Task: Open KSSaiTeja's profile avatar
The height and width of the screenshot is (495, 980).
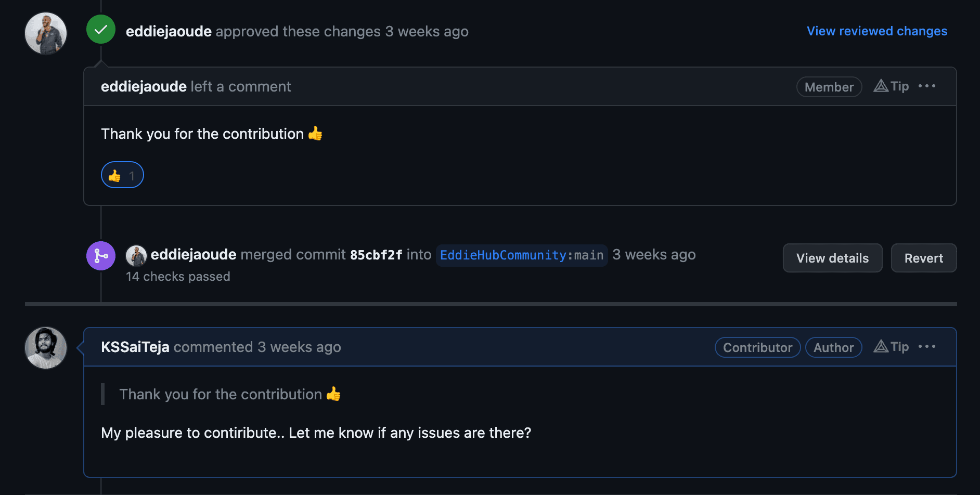Action: 46,348
